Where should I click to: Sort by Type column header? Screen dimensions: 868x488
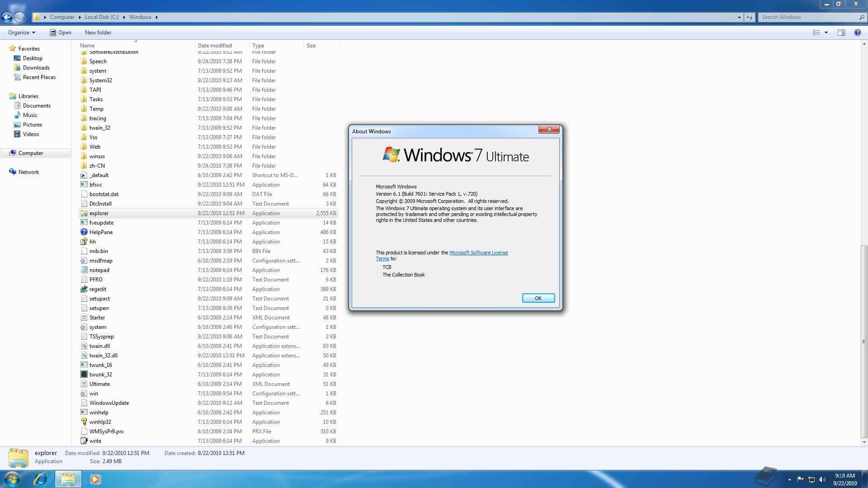276,46
